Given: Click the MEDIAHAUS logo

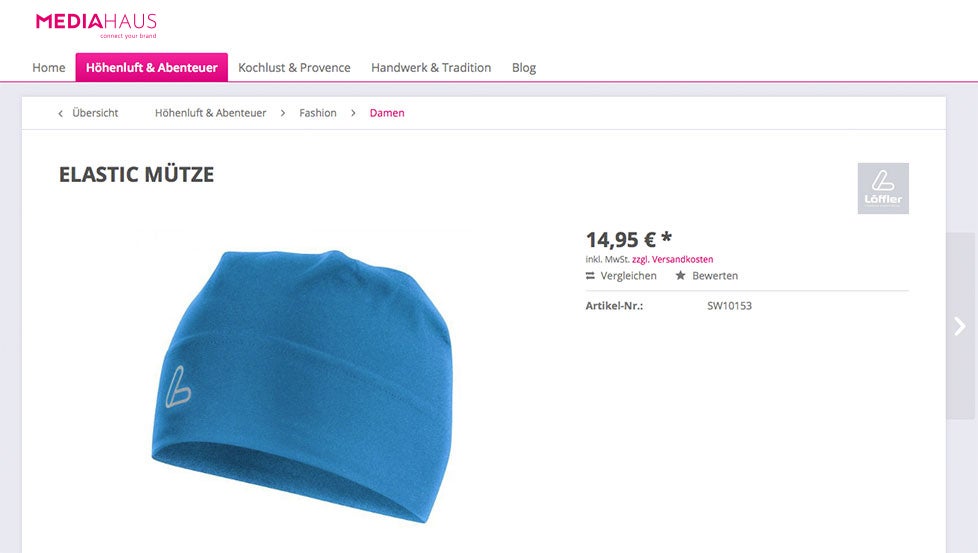Looking at the screenshot, I should 96,25.
